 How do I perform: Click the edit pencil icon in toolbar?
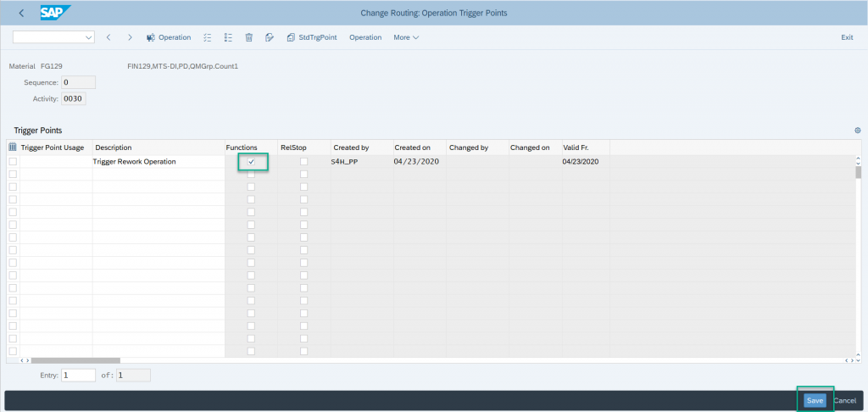tap(270, 37)
